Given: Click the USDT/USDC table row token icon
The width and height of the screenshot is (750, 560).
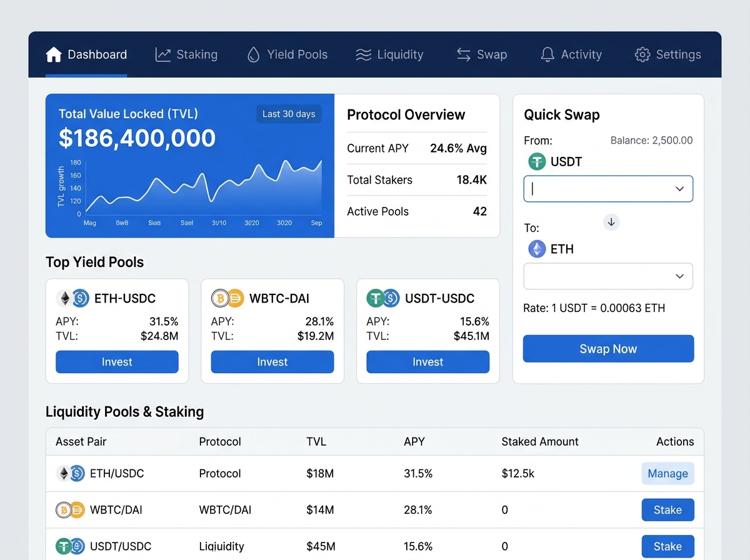Looking at the screenshot, I should [70, 546].
